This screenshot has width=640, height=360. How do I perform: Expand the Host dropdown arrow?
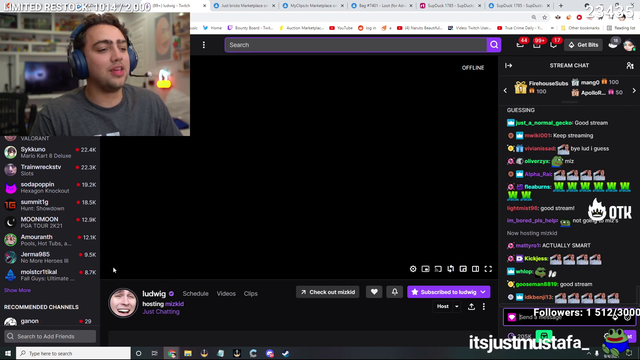click(x=457, y=306)
